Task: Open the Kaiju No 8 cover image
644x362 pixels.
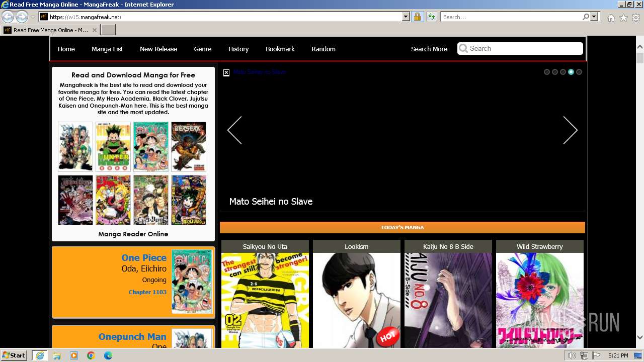Action: click(x=448, y=300)
